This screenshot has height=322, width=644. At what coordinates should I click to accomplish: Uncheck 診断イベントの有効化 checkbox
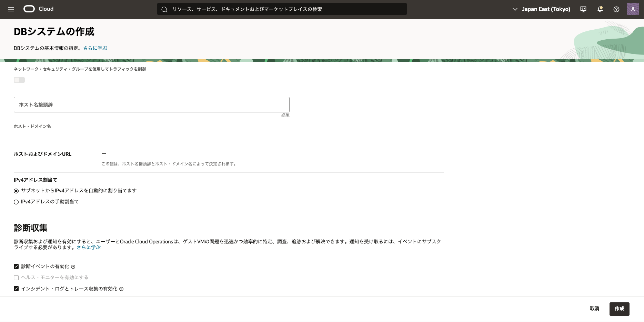click(x=16, y=266)
